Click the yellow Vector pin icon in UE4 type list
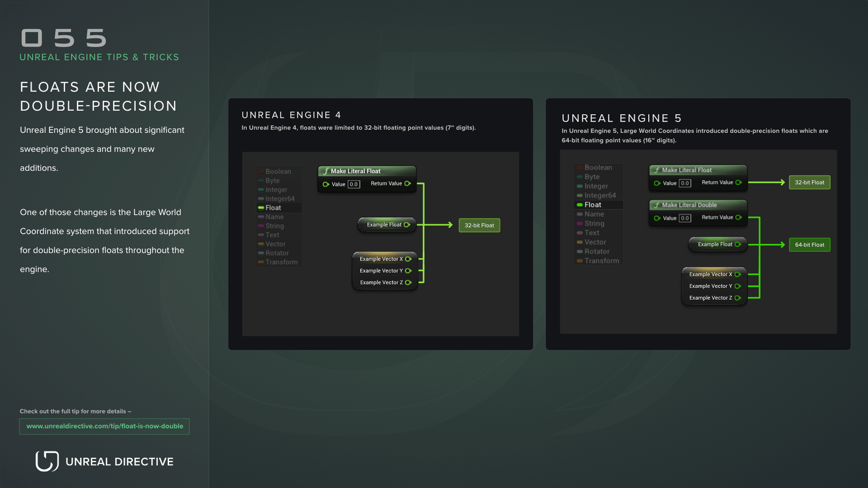This screenshot has width=868, height=488. (260, 244)
